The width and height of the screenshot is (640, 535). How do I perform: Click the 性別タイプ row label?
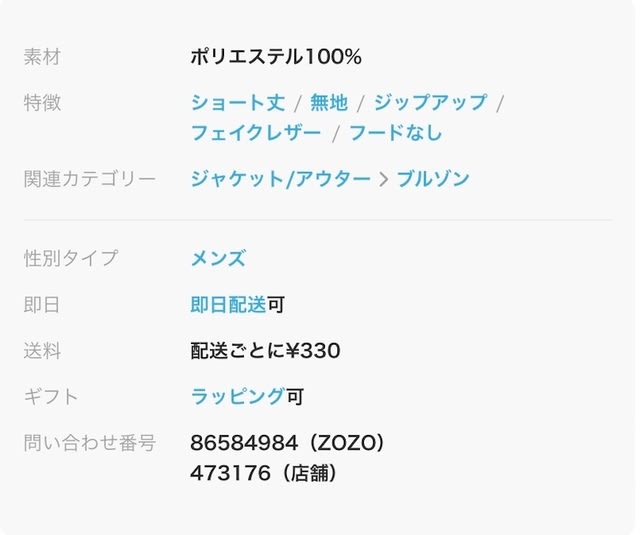pyautogui.click(x=70, y=258)
